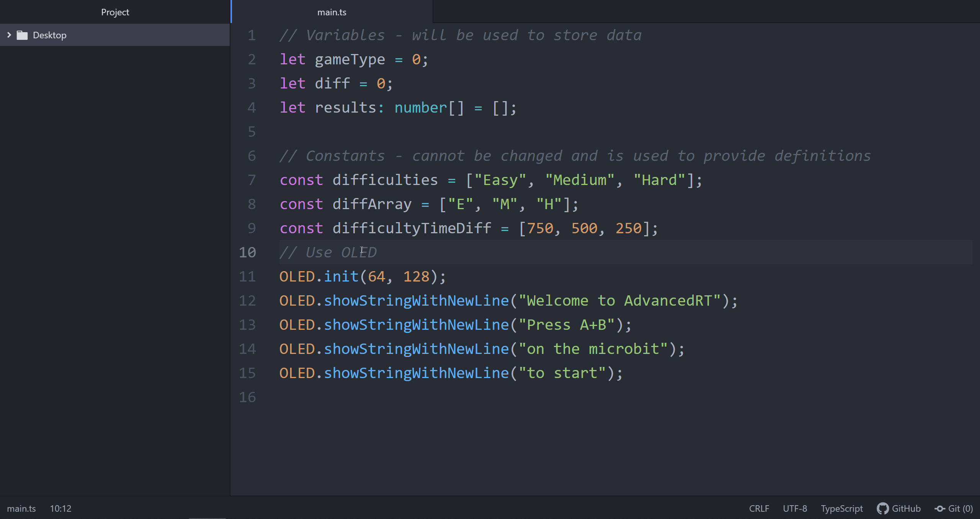Expand the Desktop folder chevron
The height and width of the screenshot is (519, 980).
click(9, 35)
